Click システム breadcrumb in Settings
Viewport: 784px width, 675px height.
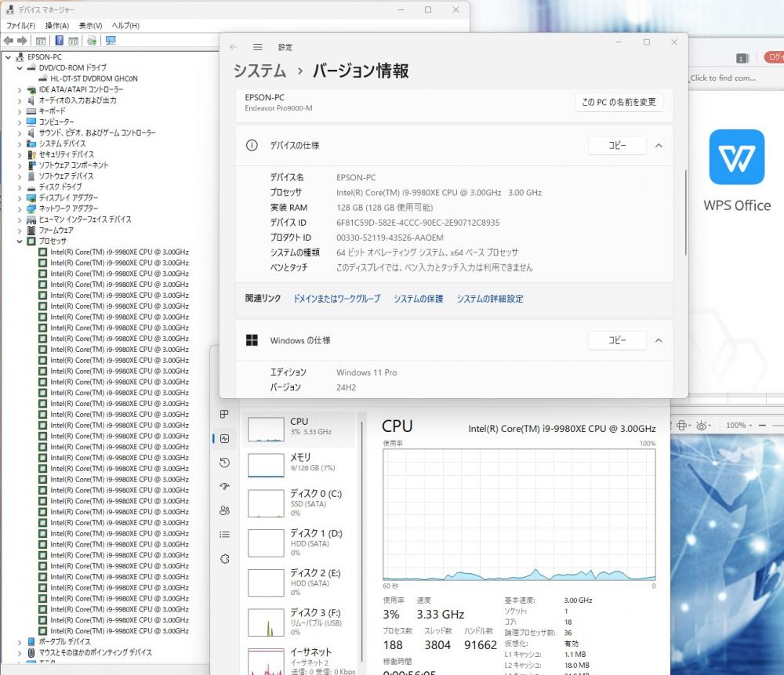click(x=260, y=71)
